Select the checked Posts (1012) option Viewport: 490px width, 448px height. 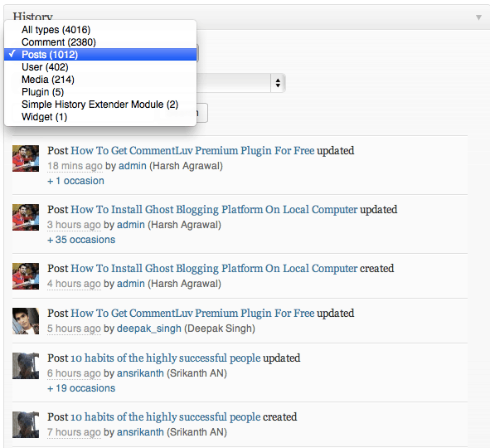click(100, 55)
